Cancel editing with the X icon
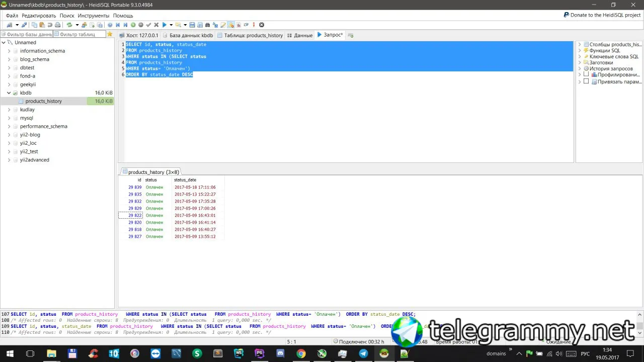The height and width of the screenshot is (362, 644). 156,25
